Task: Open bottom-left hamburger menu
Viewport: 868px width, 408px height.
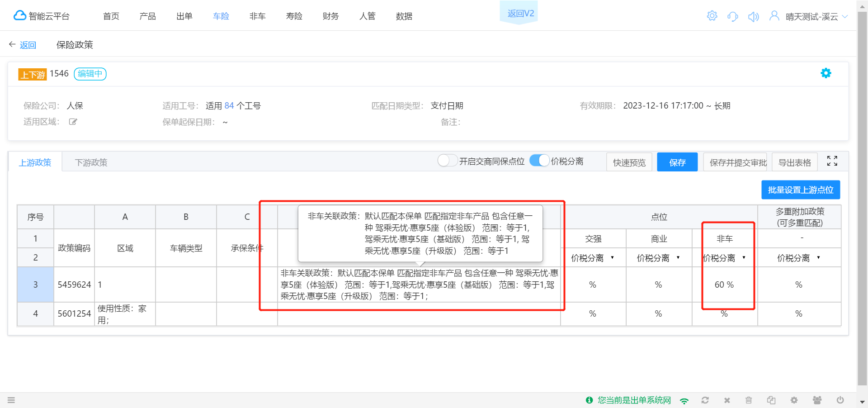Action: coord(11,400)
